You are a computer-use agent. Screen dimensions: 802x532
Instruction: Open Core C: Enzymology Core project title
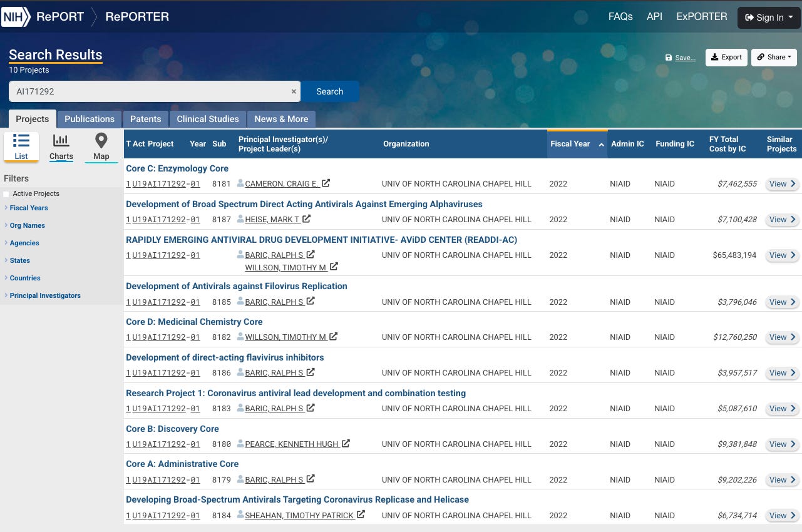(x=177, y=168)
